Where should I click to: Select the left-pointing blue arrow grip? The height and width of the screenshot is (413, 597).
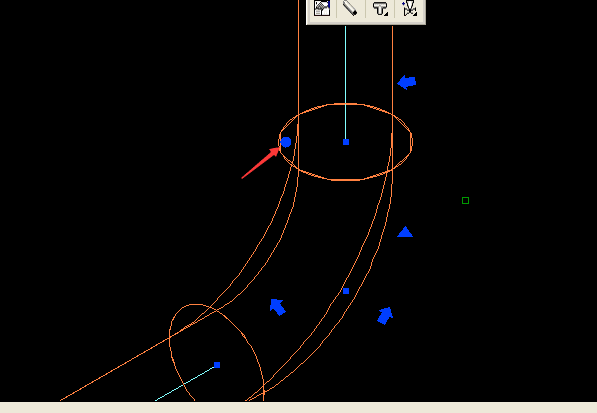pyautogui.click(x=407, y=82)
